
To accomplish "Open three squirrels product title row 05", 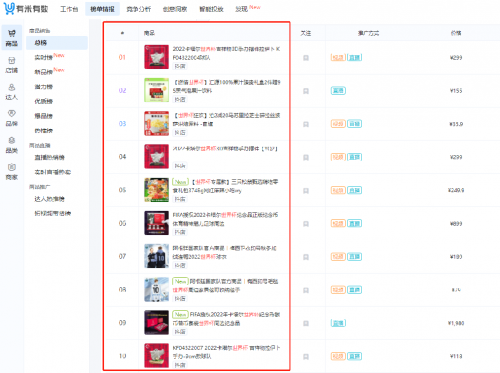I will pyautogui.click(x=225, y=186).
